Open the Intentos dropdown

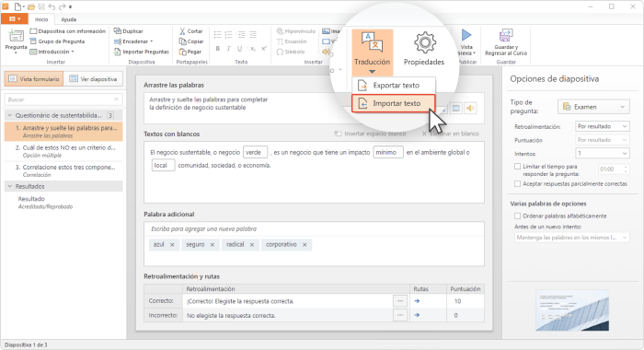coord(602,154)
